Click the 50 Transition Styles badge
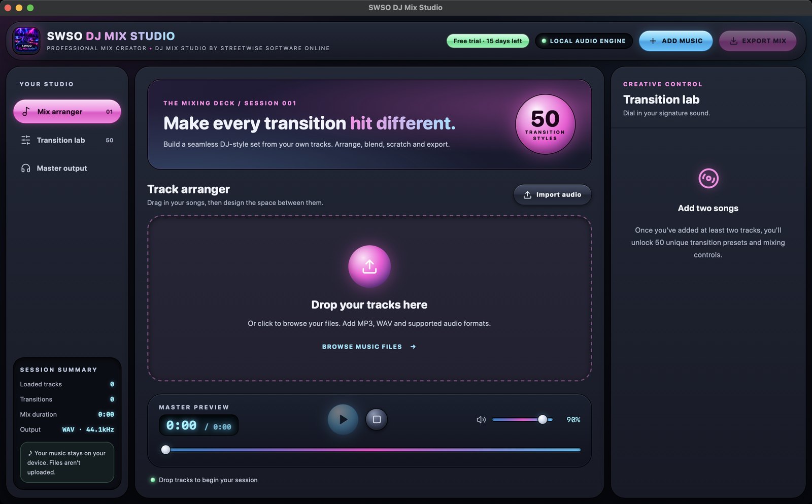The width and height of the screenshot is (812, 504). coord(545,124)
